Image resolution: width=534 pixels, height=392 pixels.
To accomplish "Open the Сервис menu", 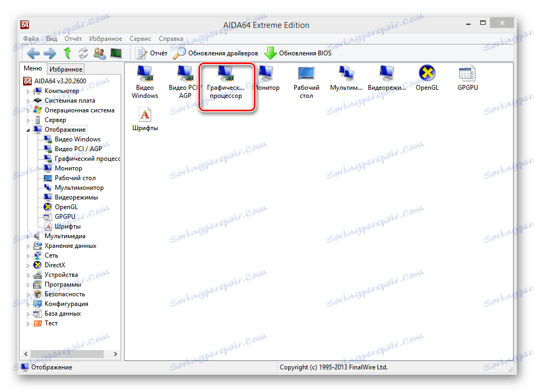I will [x=140, y=39].
